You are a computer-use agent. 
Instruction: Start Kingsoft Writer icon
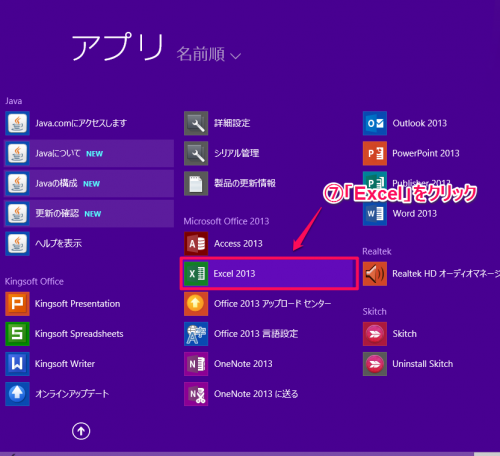click(x=17, y=364)
